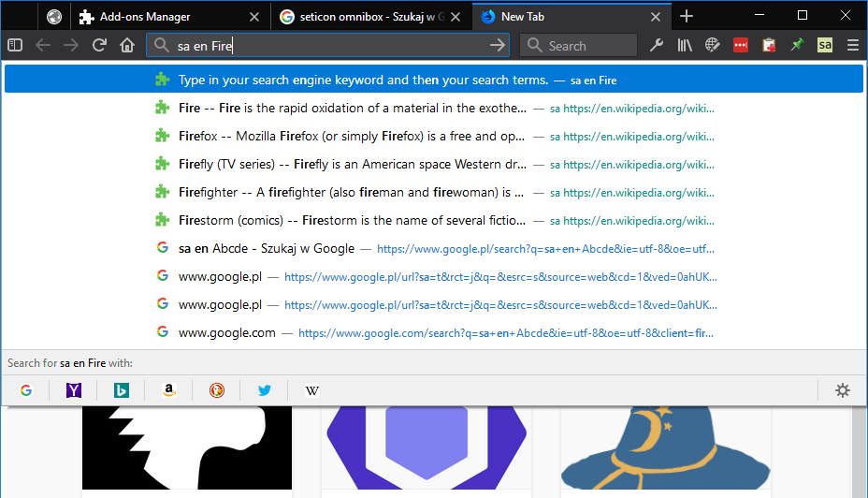
Task: Focus the Search box in toolbar
Action: (x=578, y=46)
